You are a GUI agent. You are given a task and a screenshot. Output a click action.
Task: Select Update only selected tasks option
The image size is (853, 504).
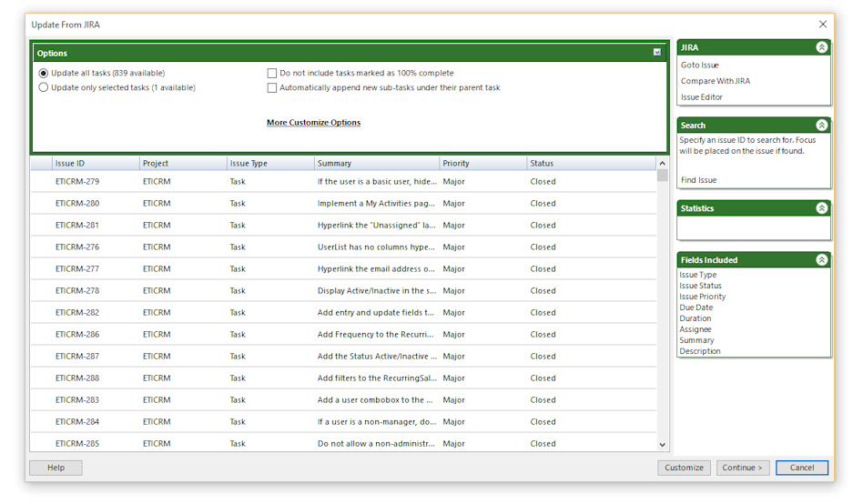[x=44, y=87]
